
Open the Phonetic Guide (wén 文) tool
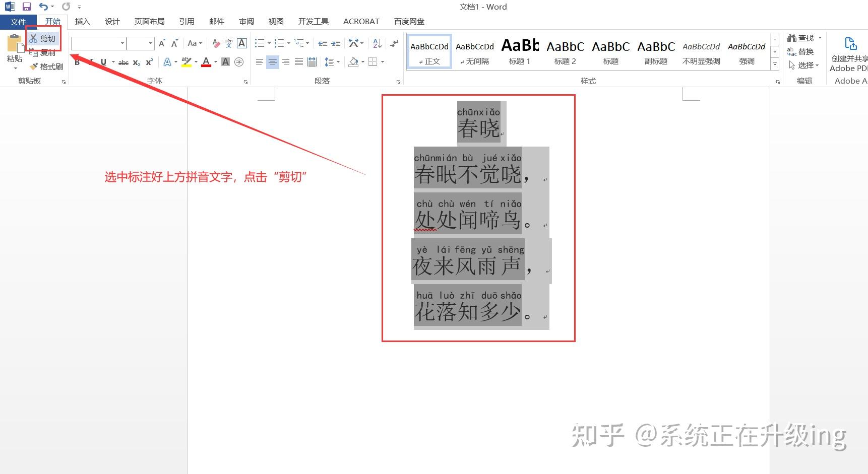click(228, 43)
